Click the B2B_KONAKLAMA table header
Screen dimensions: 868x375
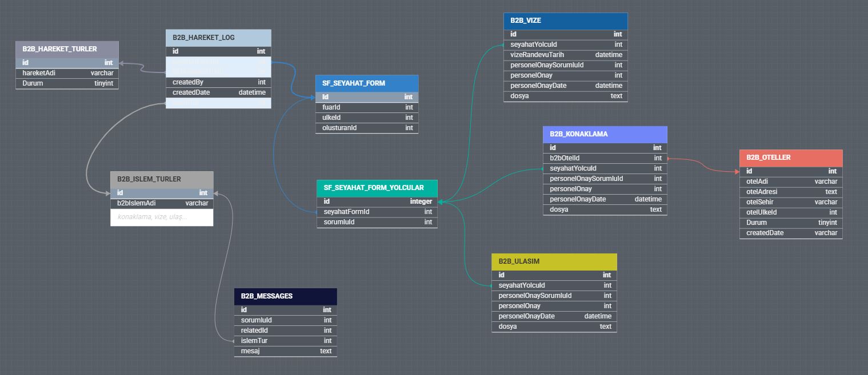click(605, 134)
